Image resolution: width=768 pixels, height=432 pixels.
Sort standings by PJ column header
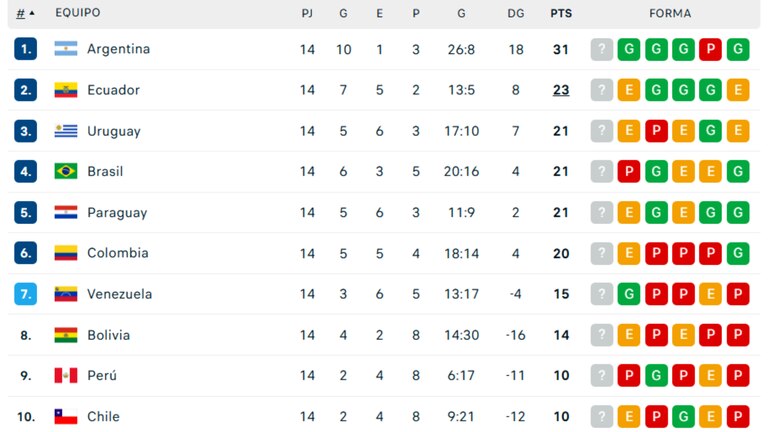pos(307,13)
